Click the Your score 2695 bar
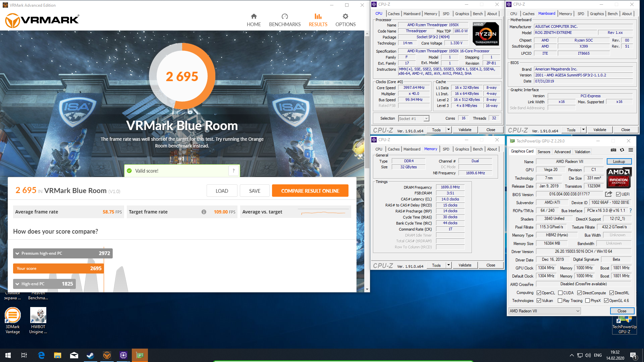644x362 pixels. click(x=58, y=268)
